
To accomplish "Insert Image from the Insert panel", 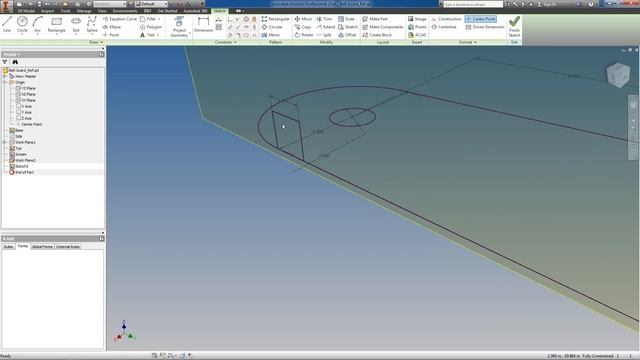I will pyautogui.click(x=417, y=19).
